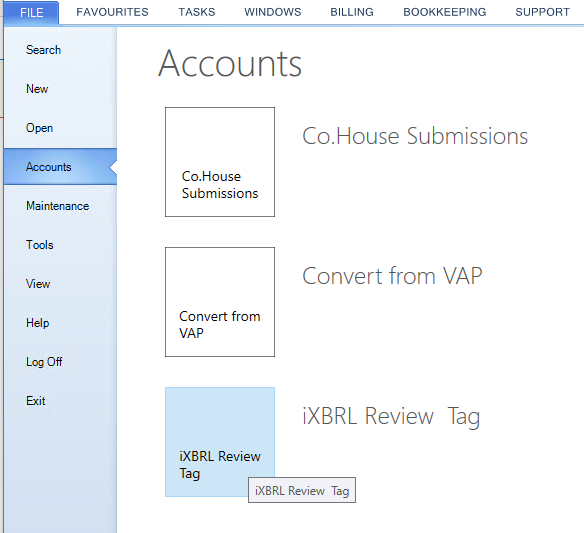Click the Co.House Submissions heading text
Image resolution: width=584 pixels, height=533 pixels.
(415, 136)
